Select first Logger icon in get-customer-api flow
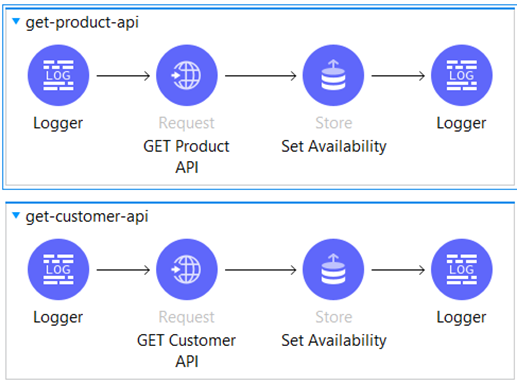The height and width of the screenshot is (384, 517). (58, 269)
